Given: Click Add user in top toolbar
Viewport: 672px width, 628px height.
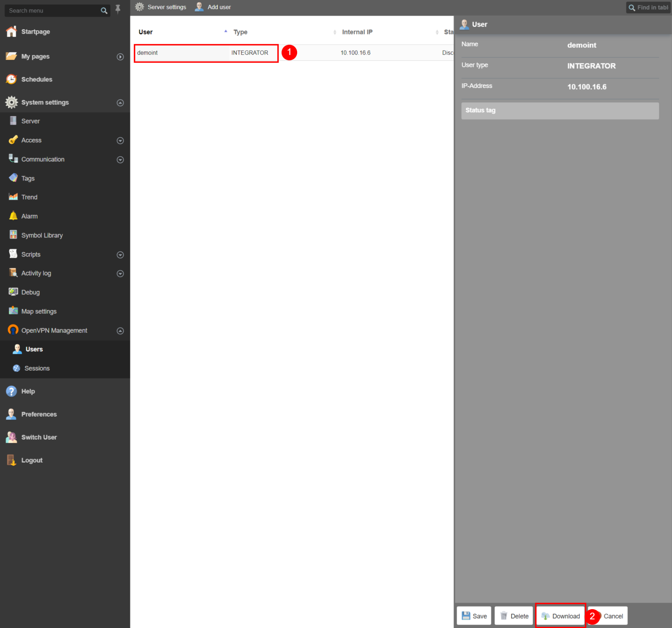Looking at the screenshot, I should click(x=213, y=7).
